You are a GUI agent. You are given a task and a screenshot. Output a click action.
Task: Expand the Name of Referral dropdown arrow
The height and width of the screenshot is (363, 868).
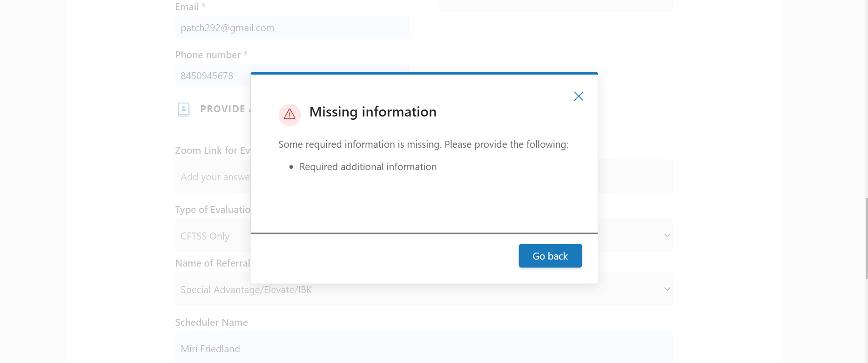[667, 289]
